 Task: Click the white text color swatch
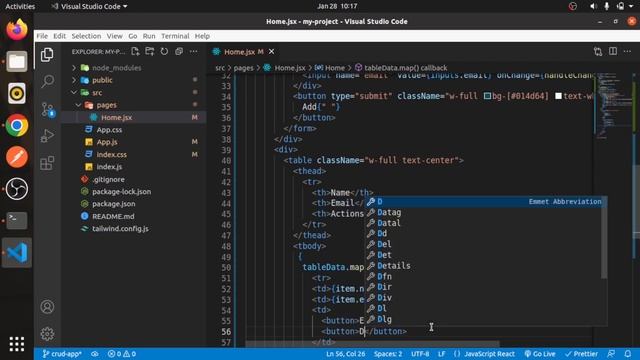(x=558, y=96)
